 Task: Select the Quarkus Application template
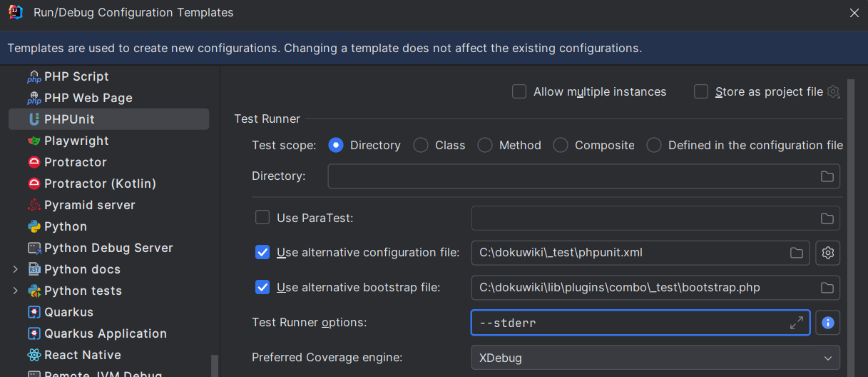(x=105, y=333)
